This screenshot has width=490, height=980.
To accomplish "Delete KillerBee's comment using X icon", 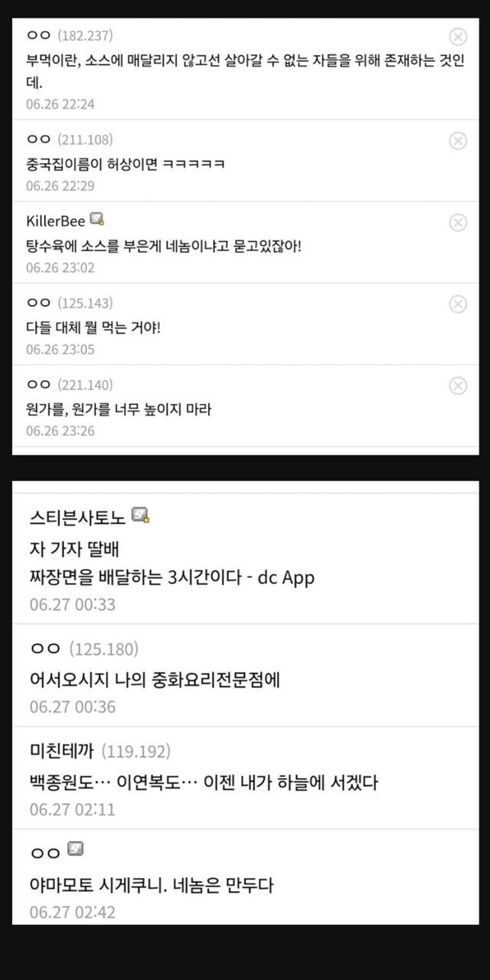I will (x=457, y=222).
